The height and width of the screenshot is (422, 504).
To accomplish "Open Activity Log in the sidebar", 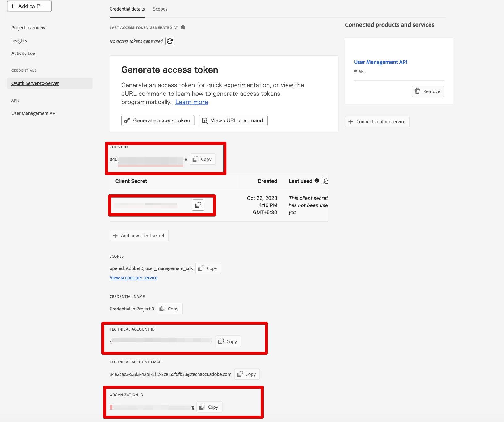I will 23,53.
